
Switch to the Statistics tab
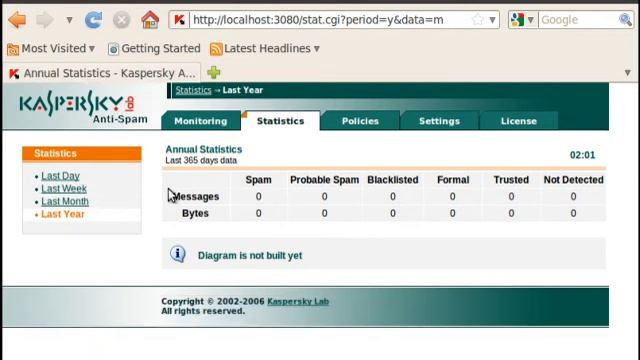point(280,121)
